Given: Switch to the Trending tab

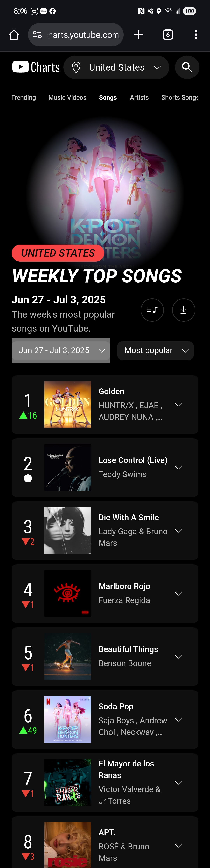Looking at the screenshot, I should pos(24,97).
